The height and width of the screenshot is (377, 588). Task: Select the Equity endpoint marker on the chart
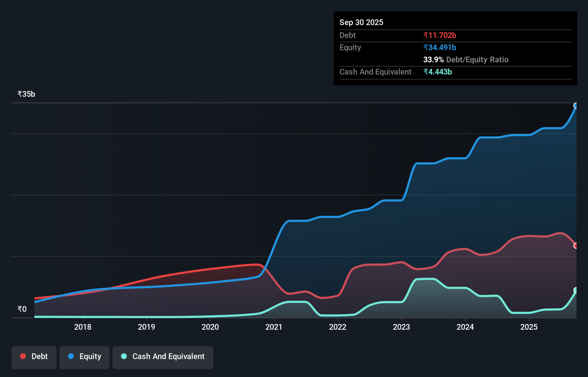tap(576, 105)
